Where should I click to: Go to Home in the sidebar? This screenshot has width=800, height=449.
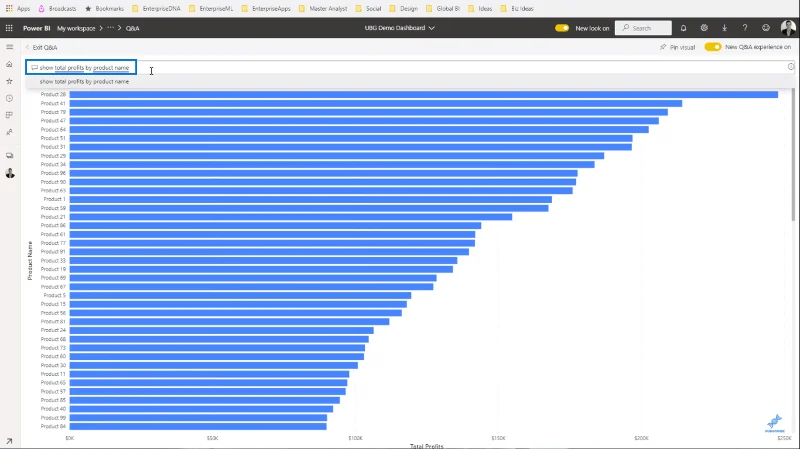9,64
